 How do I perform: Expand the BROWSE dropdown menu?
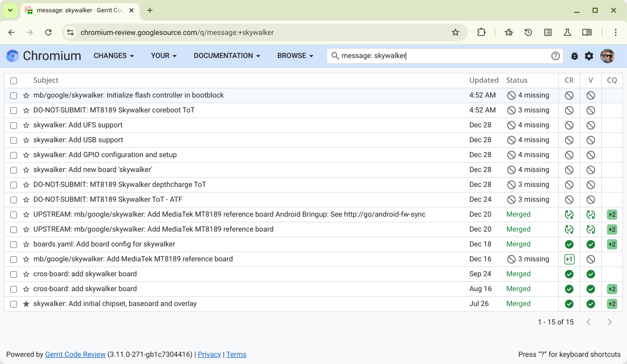[295, 56]
